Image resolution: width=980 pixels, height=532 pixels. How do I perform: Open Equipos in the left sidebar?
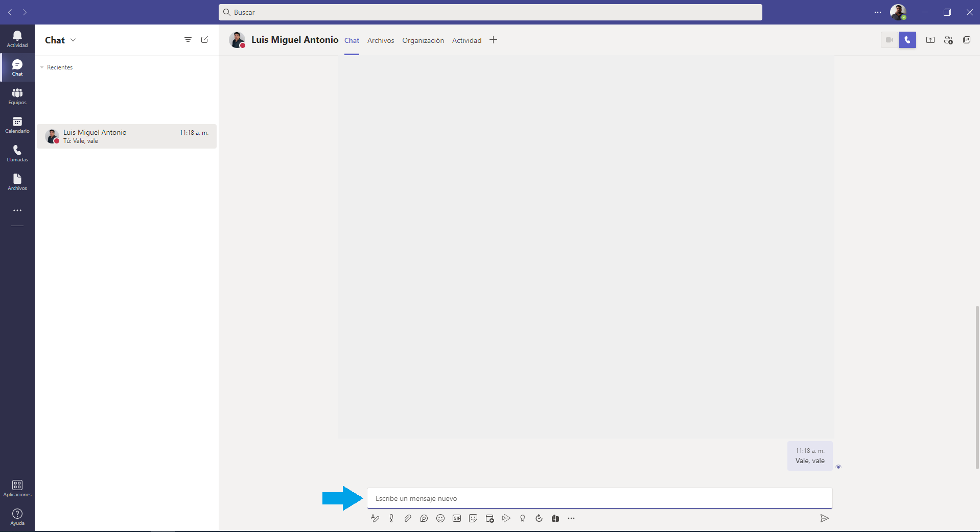click(17, 96)
